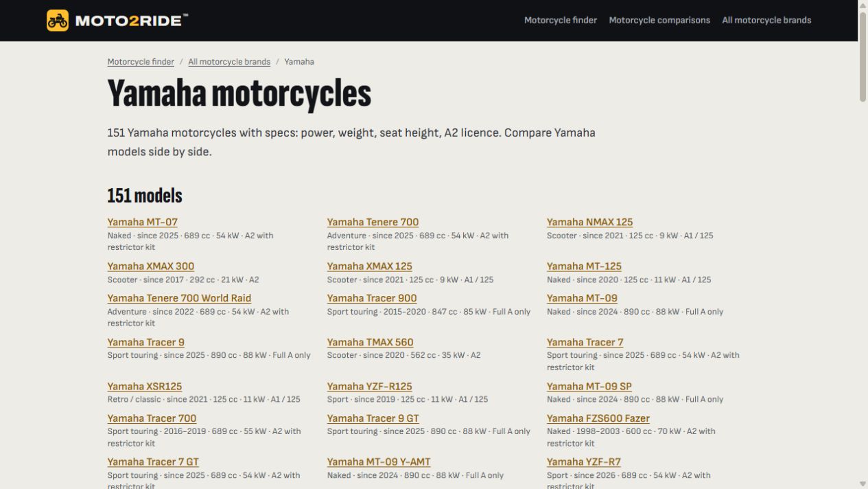
Task: Click specs text 'Naked · 1998–2003 · 600 cc'
Action: (602, 431)
